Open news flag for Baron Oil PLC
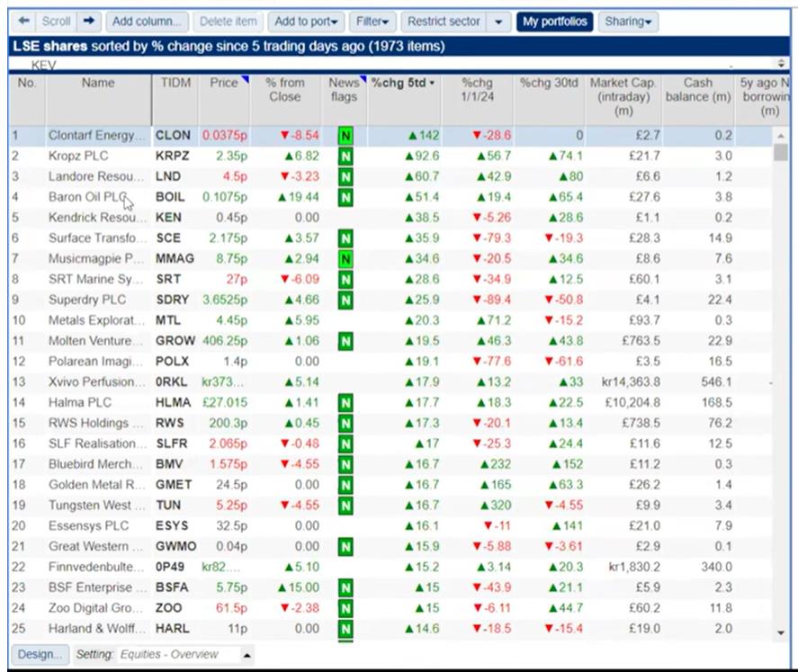Viewport: 798px width, 672px height. 345,197
